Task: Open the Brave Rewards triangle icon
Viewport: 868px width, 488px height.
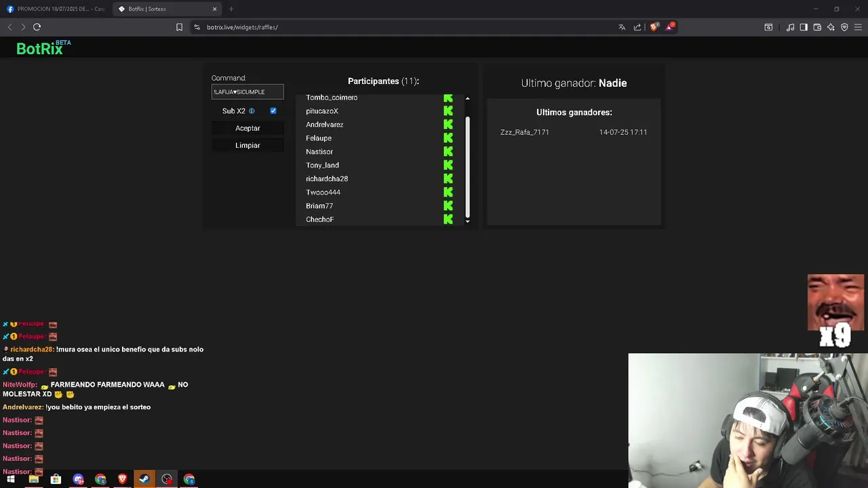Action: coord(670,26)
